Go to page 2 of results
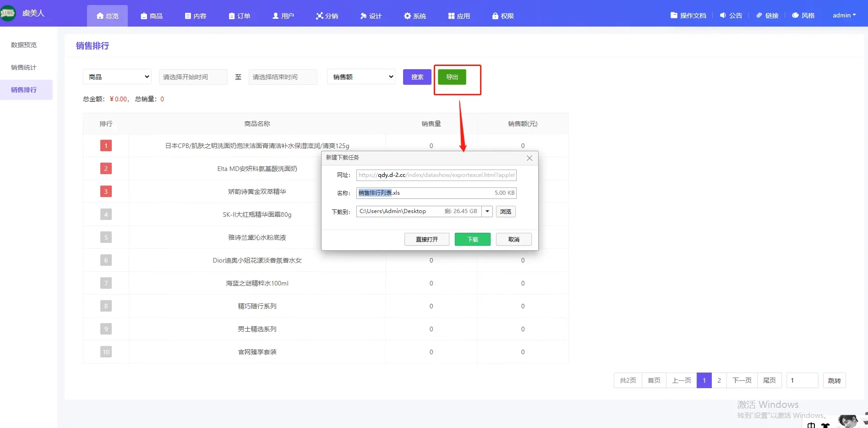 (x=719, y=380)
